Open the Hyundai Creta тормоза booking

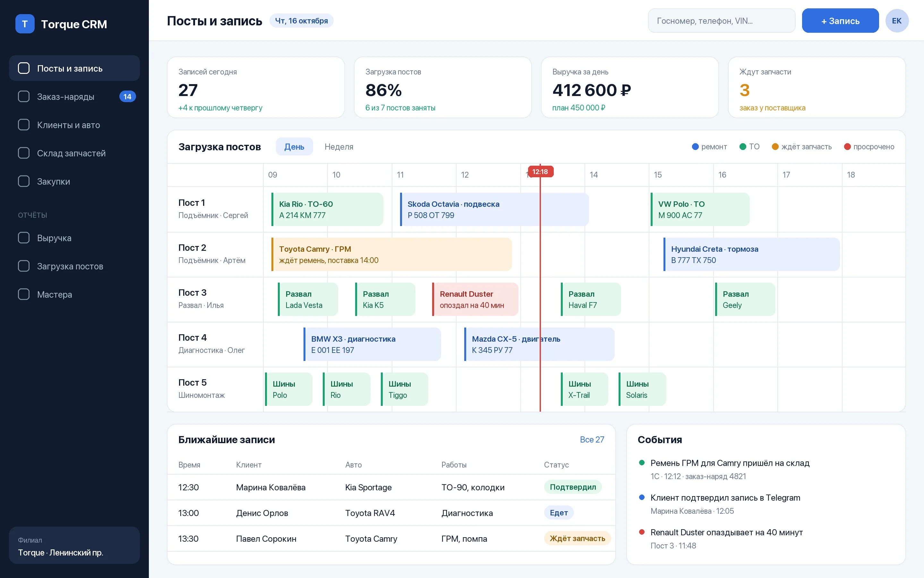[752, 255]
